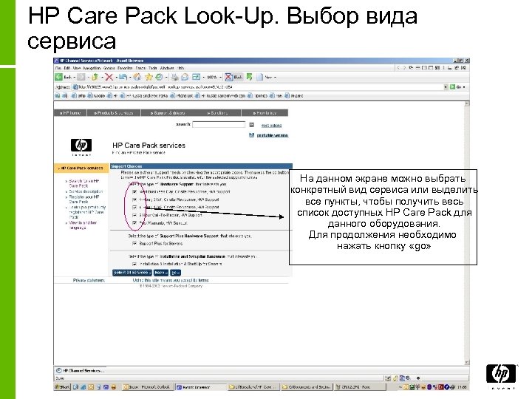Image resolution: width=532 pixels, height=399 pixels.
Task: Click the Support & drivers navigation tab
Action: point(168,113)
